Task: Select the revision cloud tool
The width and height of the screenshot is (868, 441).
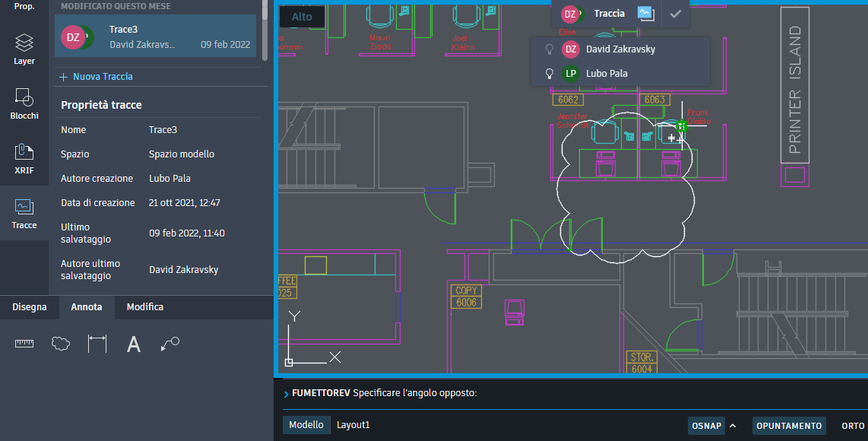Action: tap(61, 344)
